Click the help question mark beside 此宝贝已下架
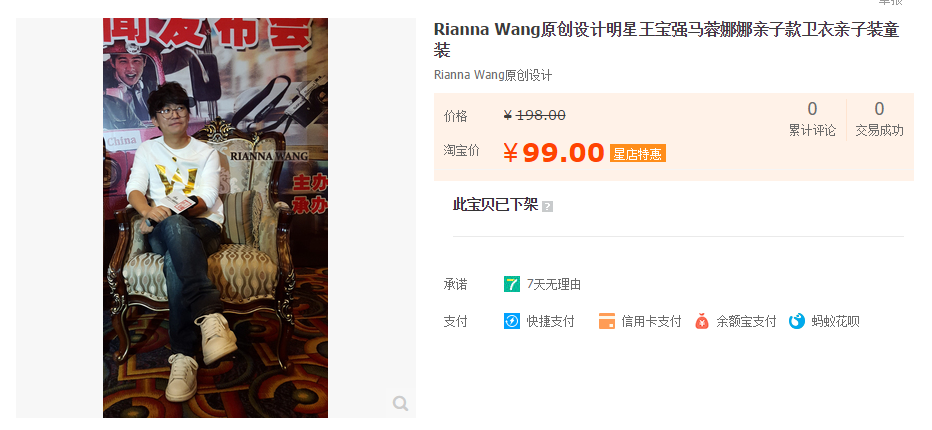This screenshot has width=932, height=430. point(547,207)
